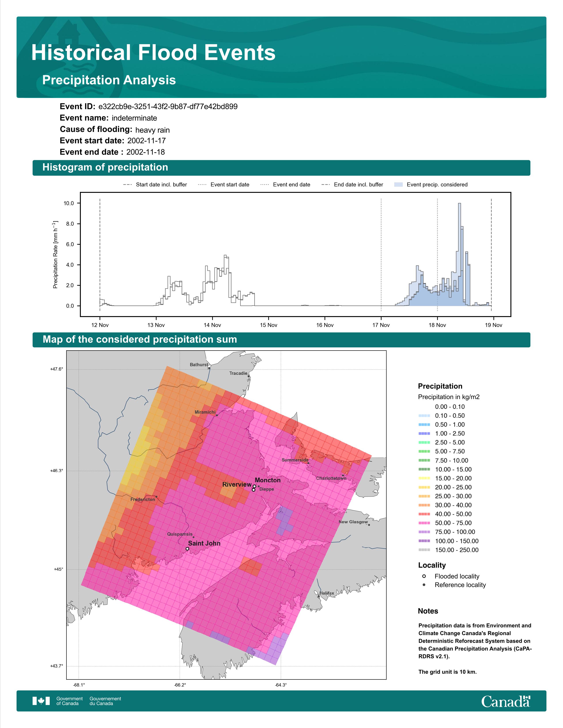Click the 'Historical Flood Events' title
The width and height of the screenshot is (563, 728).
pyautogui.click(x=153, y=53)
